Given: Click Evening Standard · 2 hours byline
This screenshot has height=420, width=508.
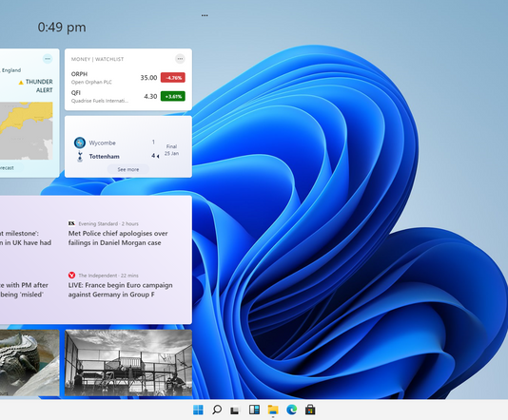Looking at the screenshot, I should (x=108, y=223).
